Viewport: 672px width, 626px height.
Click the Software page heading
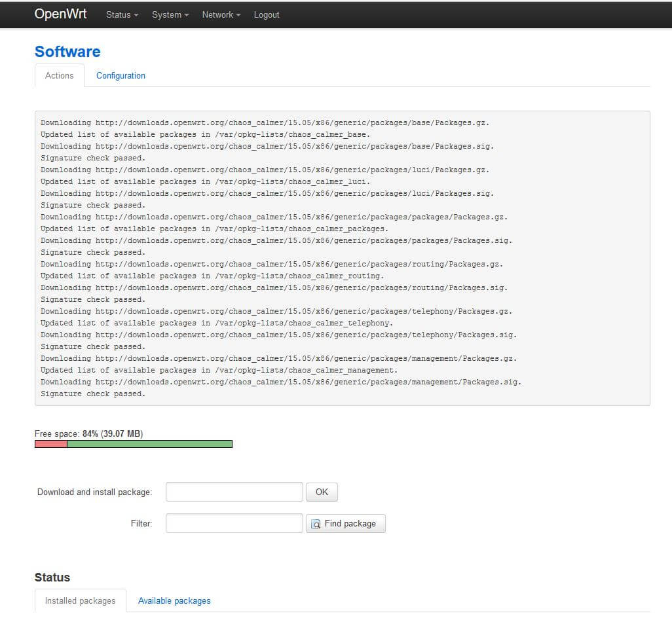pos(67,52)
